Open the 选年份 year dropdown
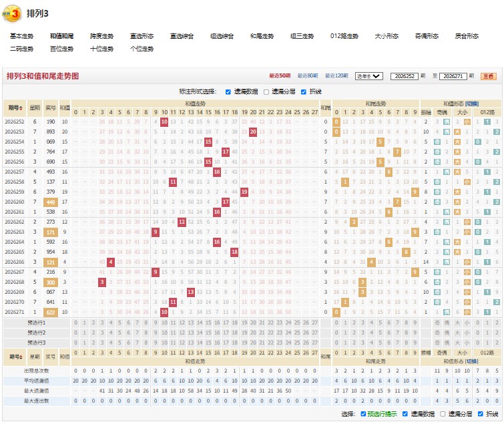This screenshot has width=504, height=424. tap(368, 76)
